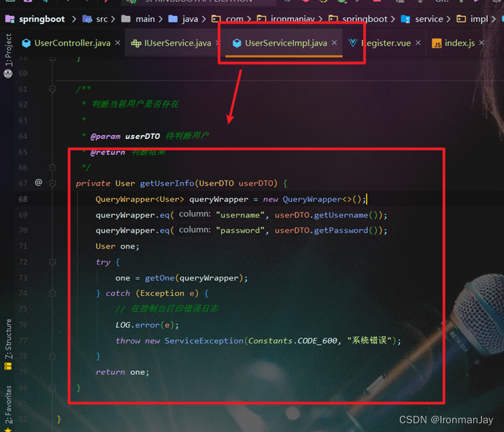Click the ironmanjay package breadcrumb
Image resolution: width=504 pixels, height=432 pixels.
293,19
